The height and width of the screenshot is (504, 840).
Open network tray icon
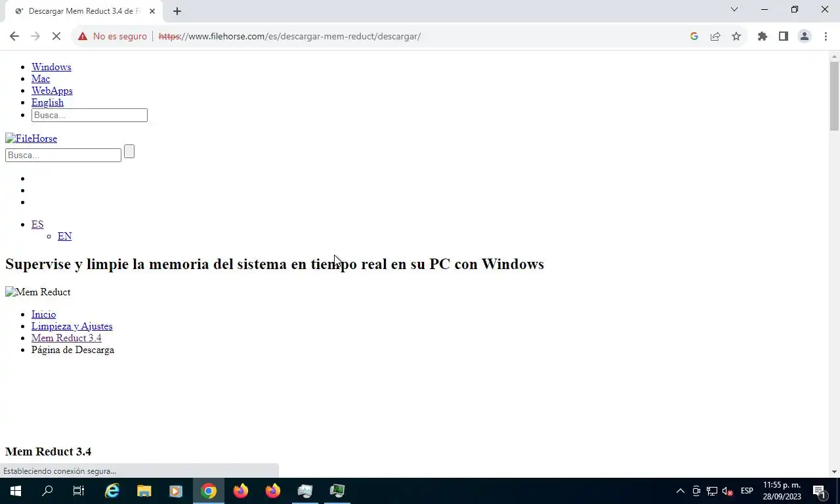point(712,491)
